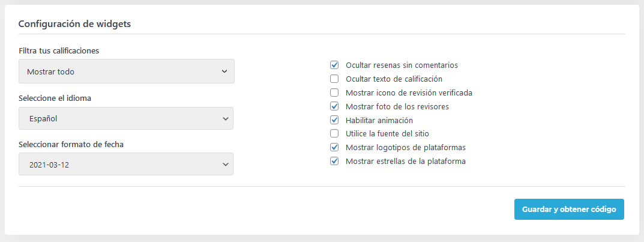Screen dimensions: 644x242
Task: Turn off 'Habilitar animación' checkbox
Action: tap(335, 120)
